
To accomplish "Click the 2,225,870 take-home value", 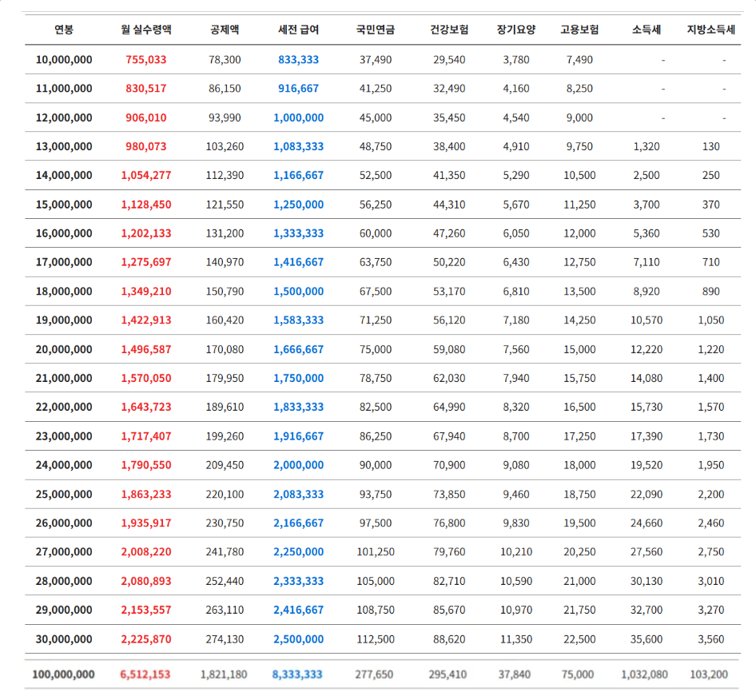I will pos(146,639).
